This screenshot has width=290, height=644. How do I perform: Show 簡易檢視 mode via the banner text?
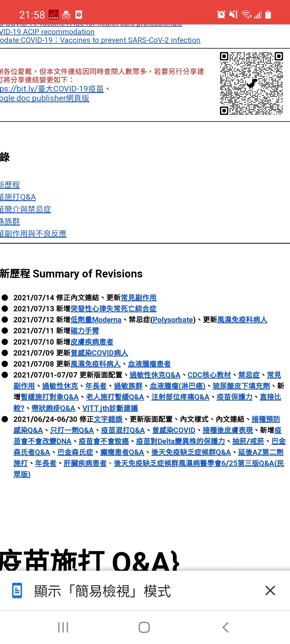point(102,591)
